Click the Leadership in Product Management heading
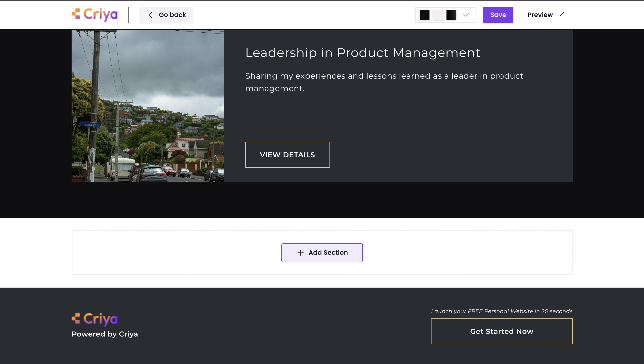 click(x=363, y=53)
